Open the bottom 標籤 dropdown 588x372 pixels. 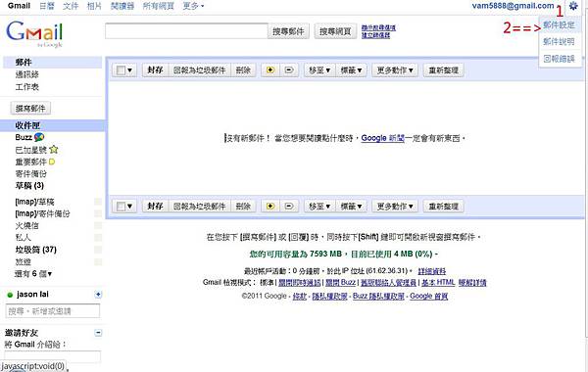351,206
